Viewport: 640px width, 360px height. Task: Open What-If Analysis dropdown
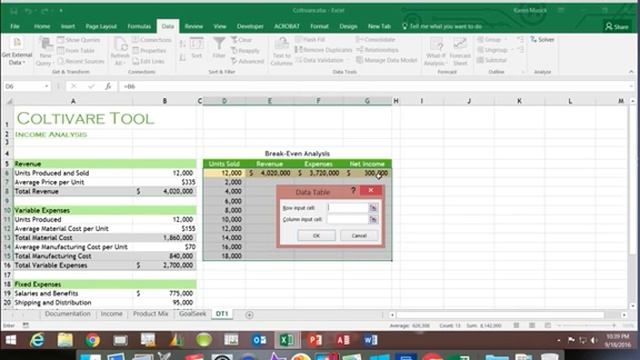pos(436,52)
